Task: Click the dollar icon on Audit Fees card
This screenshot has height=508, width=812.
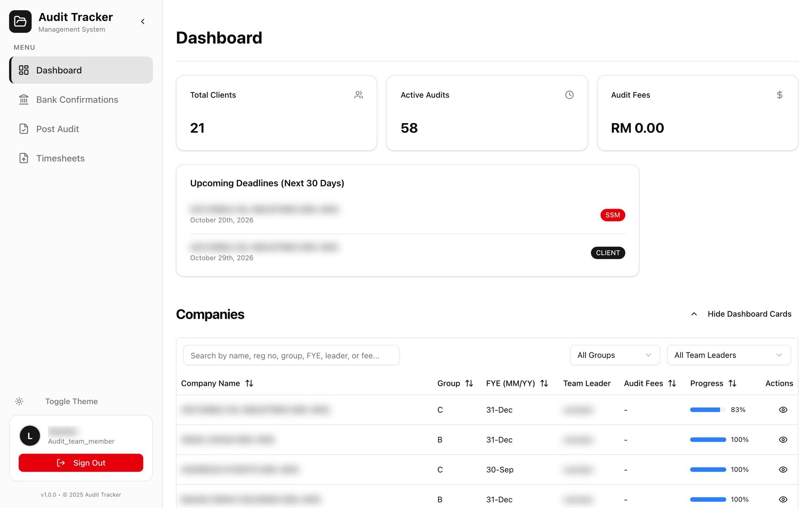Action: (x=779, y=95)
